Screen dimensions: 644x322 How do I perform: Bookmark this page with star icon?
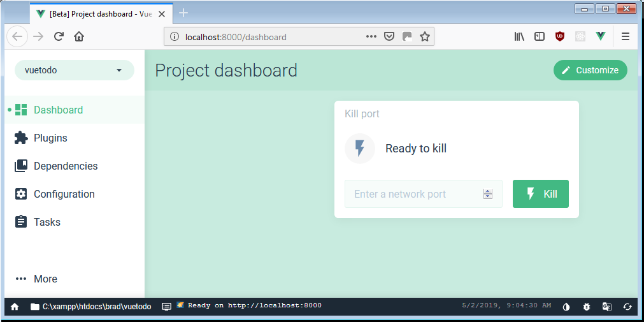pos(425,36)
